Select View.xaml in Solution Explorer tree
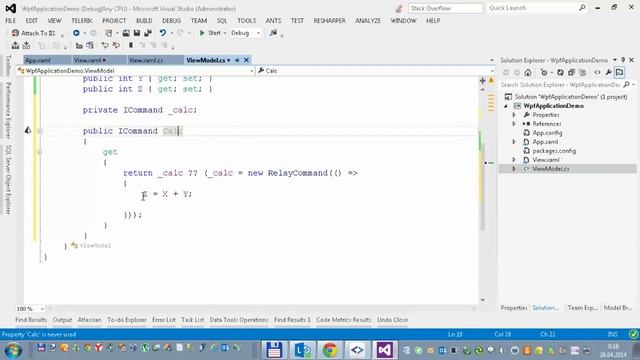 pos(546,160)
